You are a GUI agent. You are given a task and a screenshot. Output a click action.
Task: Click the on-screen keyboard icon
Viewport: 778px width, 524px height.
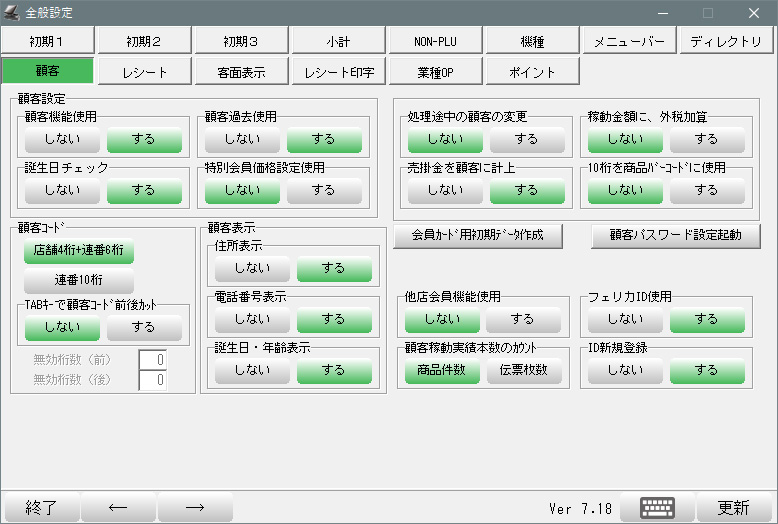657,507
